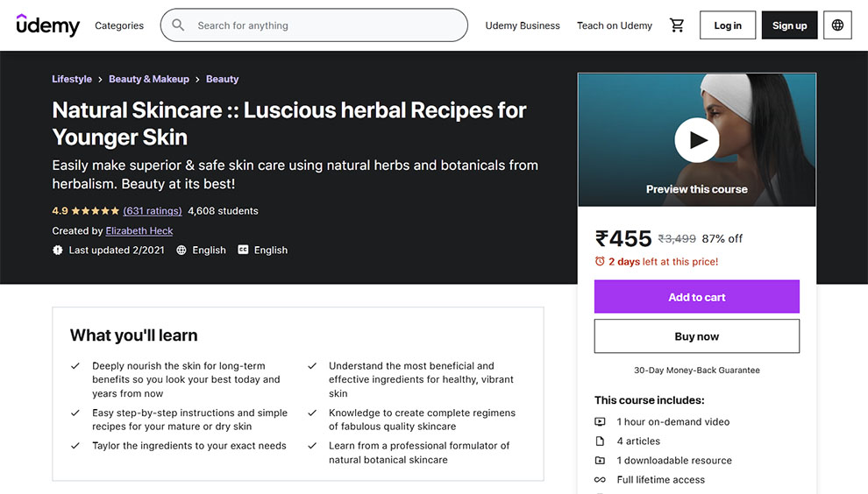The height and width of the screenshot is (494, 868).
Task: Click the alarm clock icon beside 2 days left
Action: coord(600,261)
